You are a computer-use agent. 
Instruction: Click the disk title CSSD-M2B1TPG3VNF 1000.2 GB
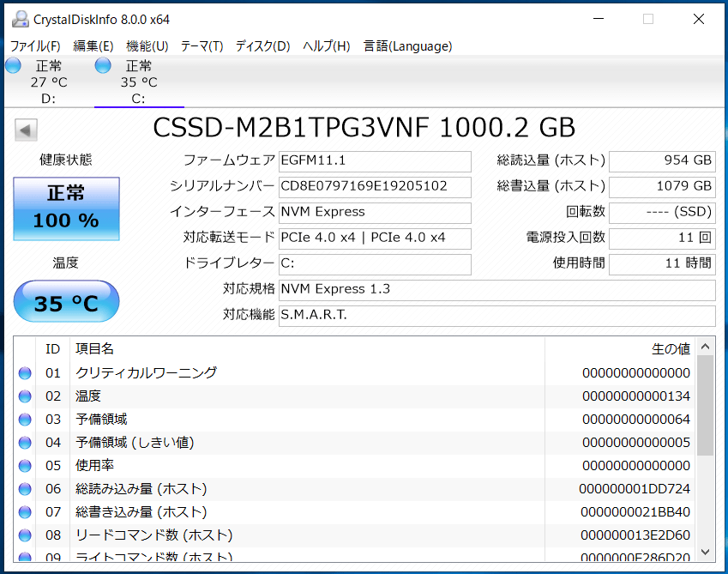click(x=364, y=128)
